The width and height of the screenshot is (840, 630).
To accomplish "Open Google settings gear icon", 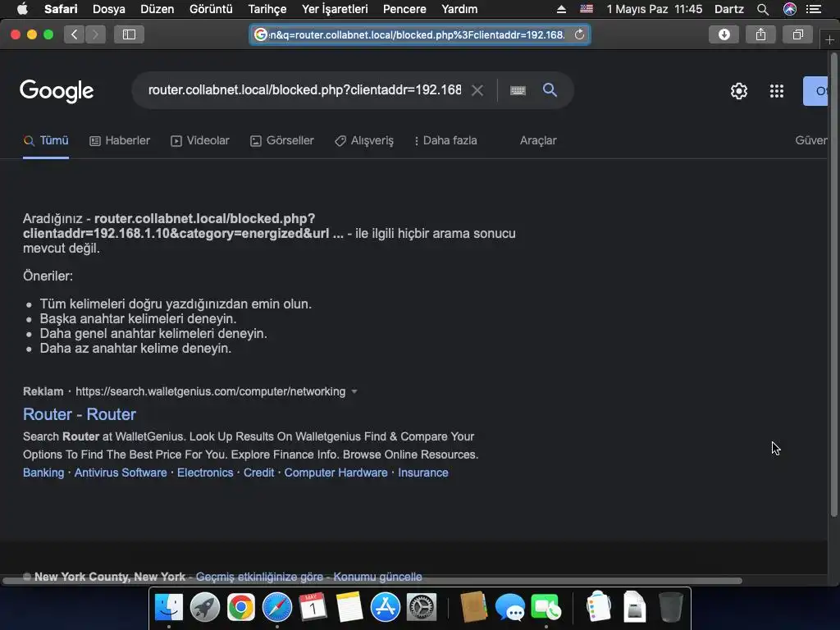I will click(739, 91).
